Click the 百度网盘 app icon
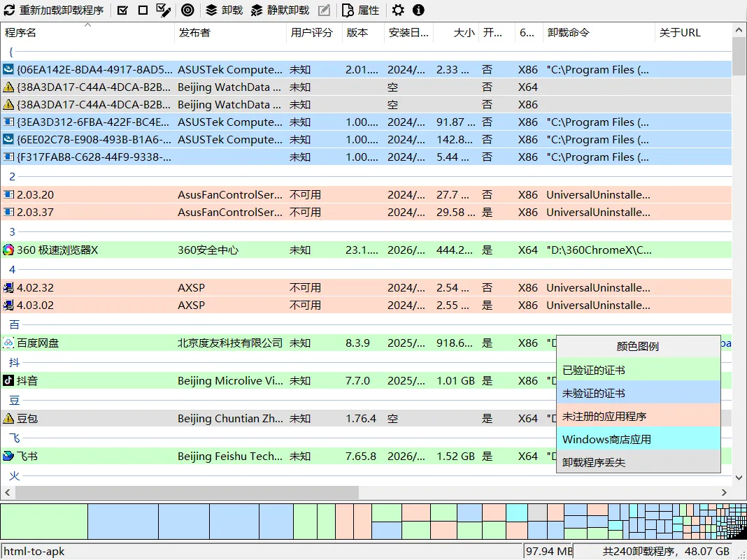 [x=8, y=343]
